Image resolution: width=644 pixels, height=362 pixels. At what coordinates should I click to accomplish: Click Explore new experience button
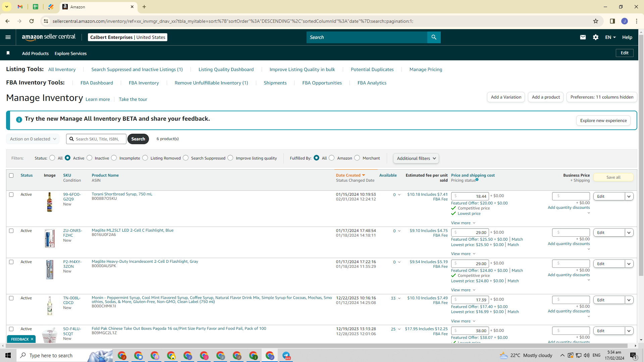(603, 120)
